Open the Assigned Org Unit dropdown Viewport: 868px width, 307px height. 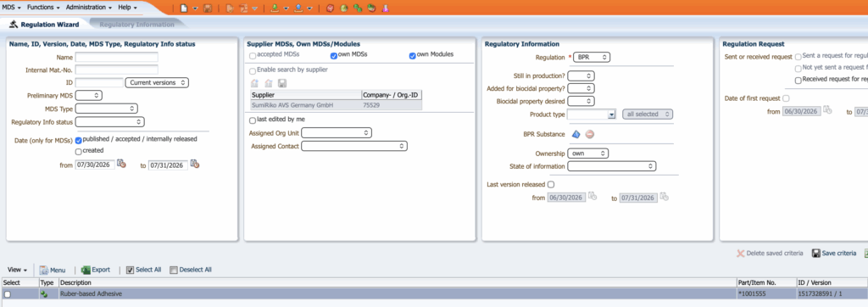(x=337, y=133)
